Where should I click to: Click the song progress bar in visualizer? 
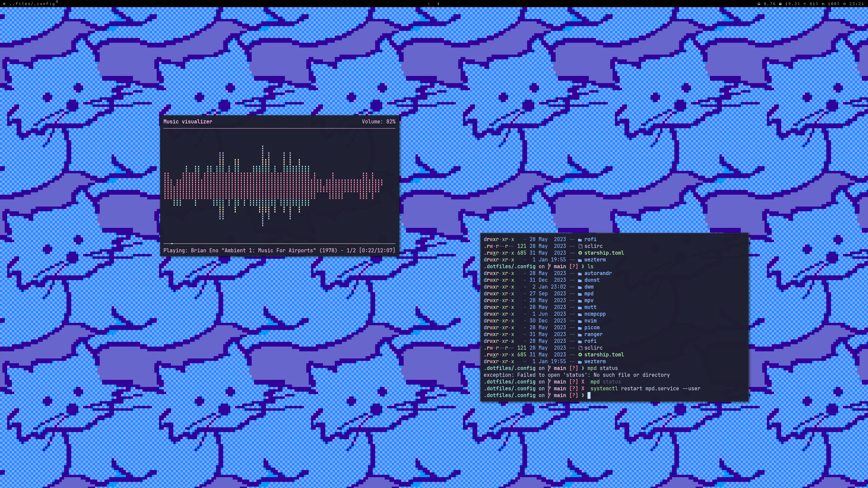[279, 243]
